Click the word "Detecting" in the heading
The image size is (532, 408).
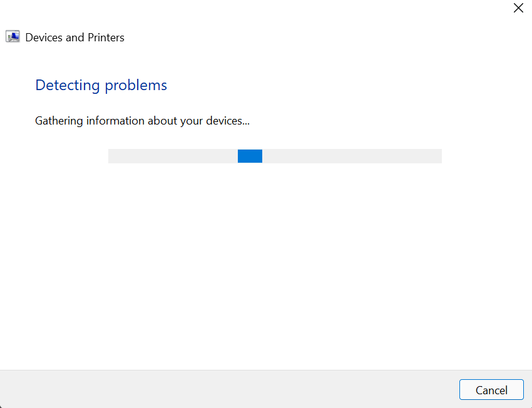pyautogui.click(x=68, y=85)
